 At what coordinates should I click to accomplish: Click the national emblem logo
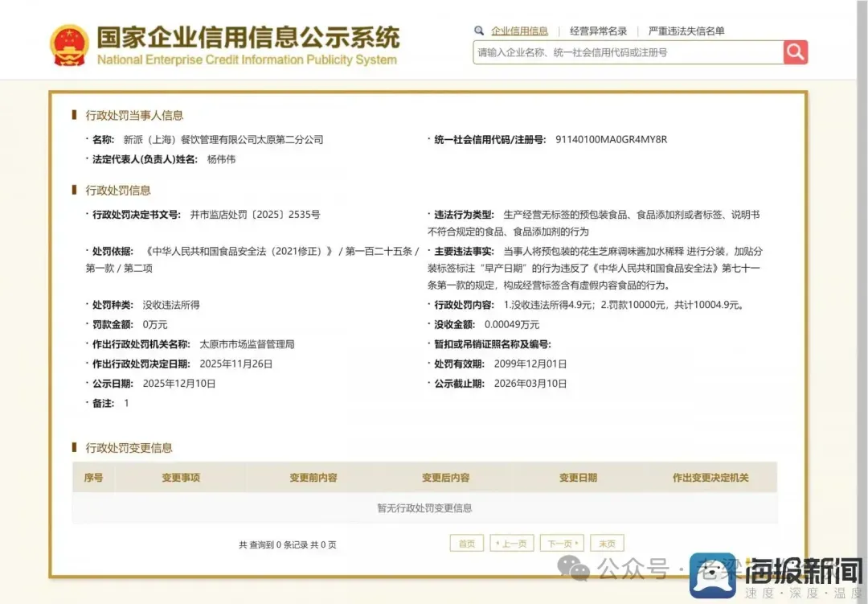(x=69, y=45)
